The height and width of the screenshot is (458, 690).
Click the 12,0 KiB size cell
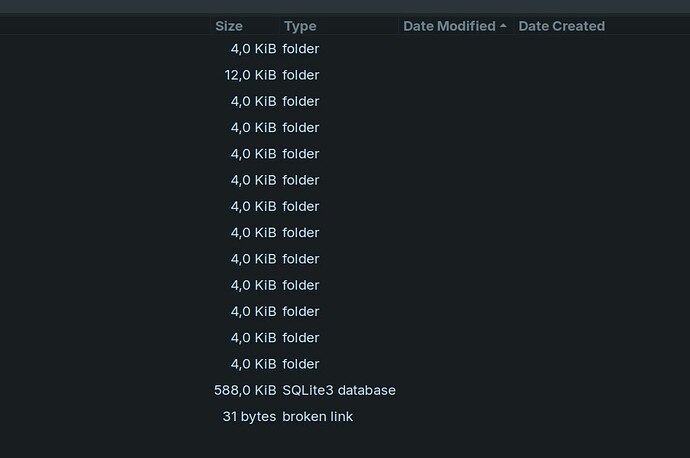pos(250,75)
